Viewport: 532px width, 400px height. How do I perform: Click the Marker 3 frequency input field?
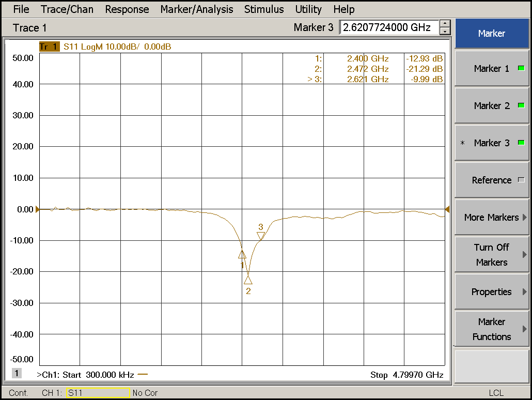tap(389, 27)
